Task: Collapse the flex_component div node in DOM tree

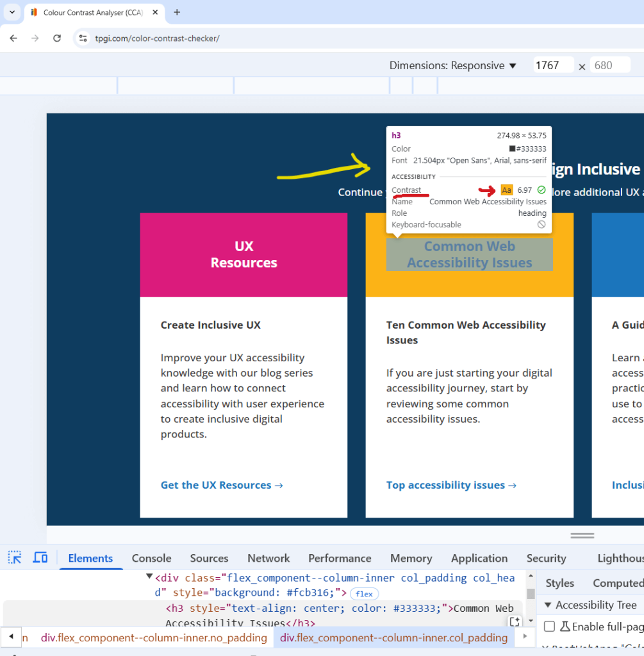Action: 149,577
